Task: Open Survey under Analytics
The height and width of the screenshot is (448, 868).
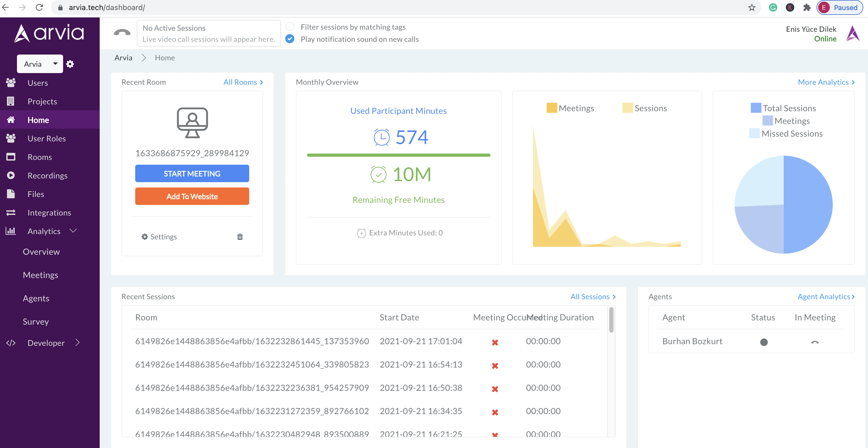Action: [36, 321]
